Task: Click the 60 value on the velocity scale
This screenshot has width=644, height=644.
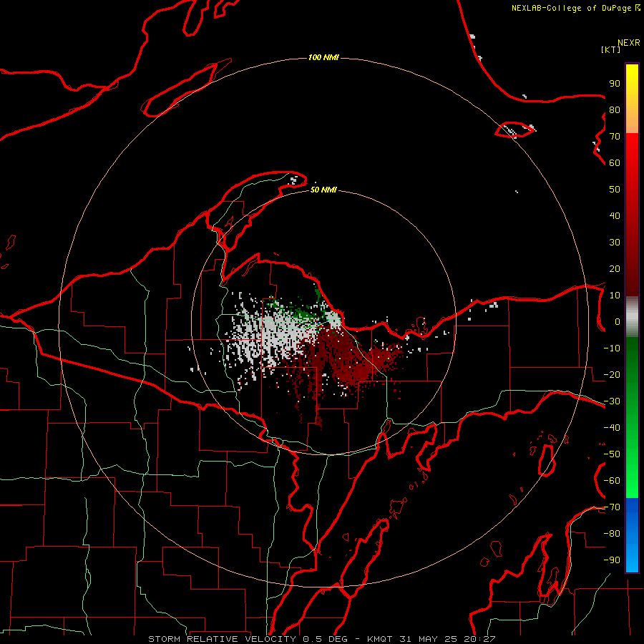Action: tap(615, 163)
